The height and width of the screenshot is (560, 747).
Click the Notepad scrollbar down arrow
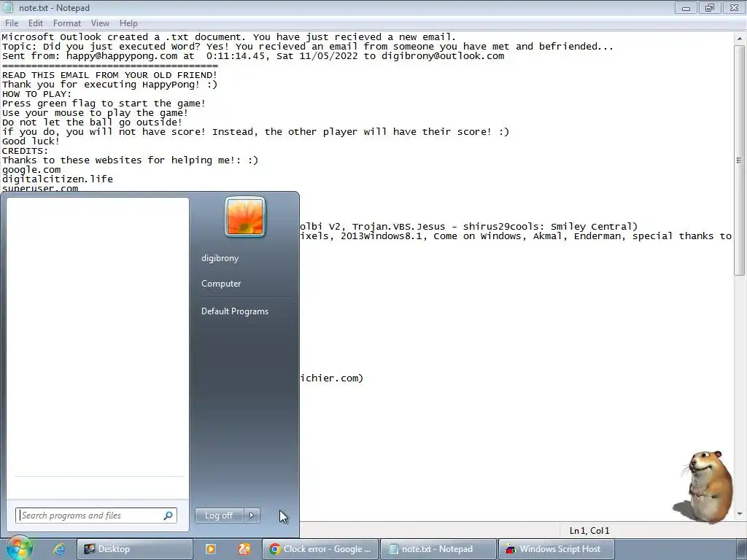[740, 514]
